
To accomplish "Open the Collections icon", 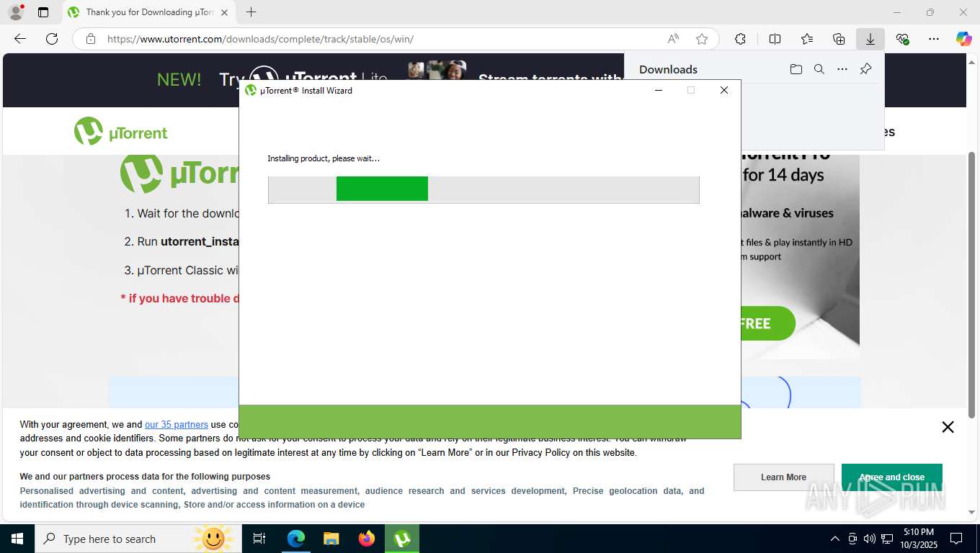I will tap(839, 39).
